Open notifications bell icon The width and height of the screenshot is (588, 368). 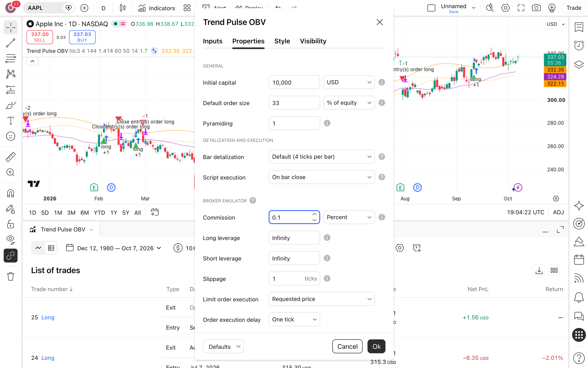click(x=579, y=297)
